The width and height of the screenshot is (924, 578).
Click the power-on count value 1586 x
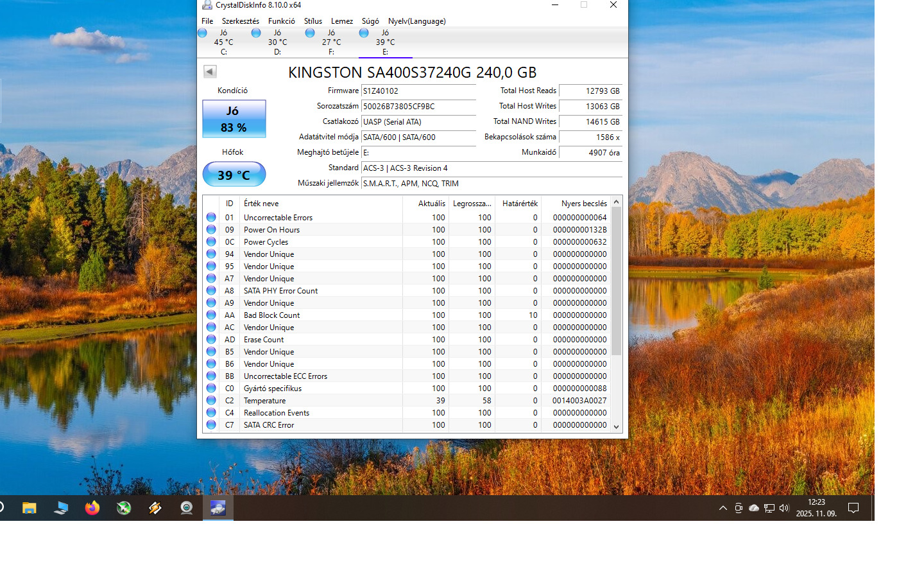[x=590, y=137]
